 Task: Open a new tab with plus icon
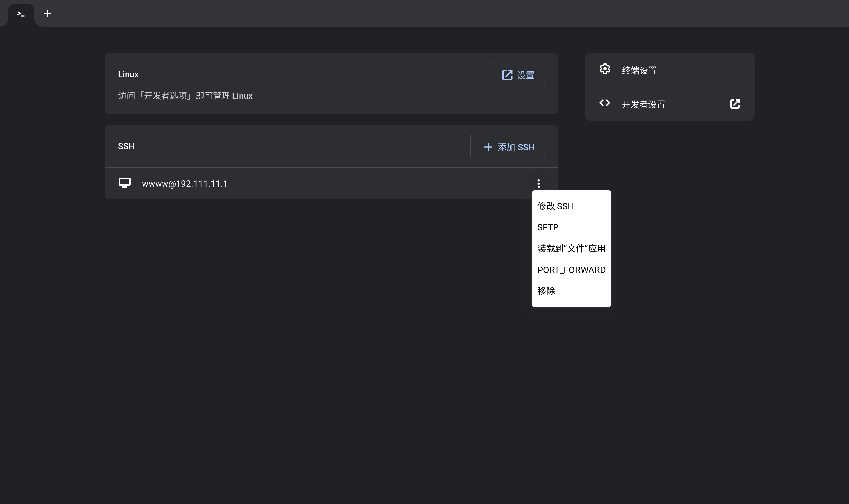(47, 14)
